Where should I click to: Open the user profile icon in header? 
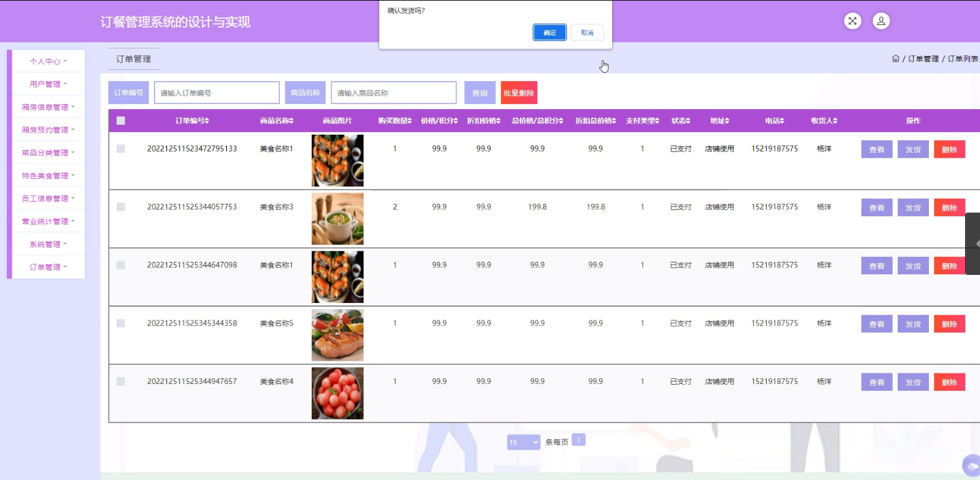[881, 21]
